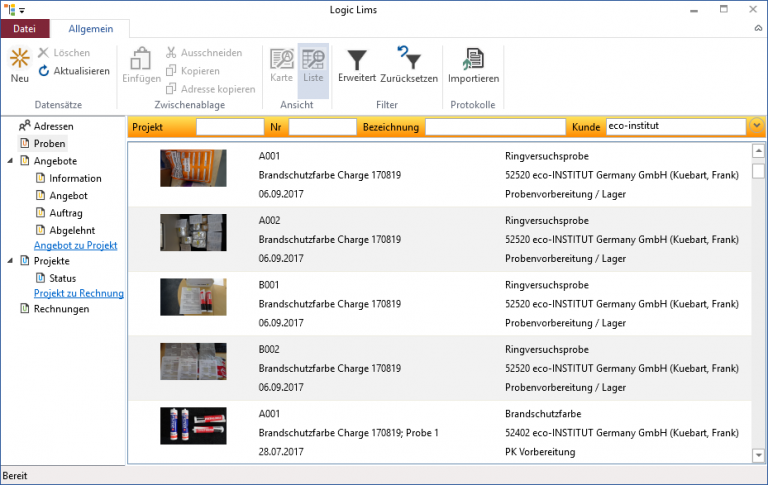Click the Projekt zu Rechnung link
Viewport: 768px width, 485px height.
79,293
